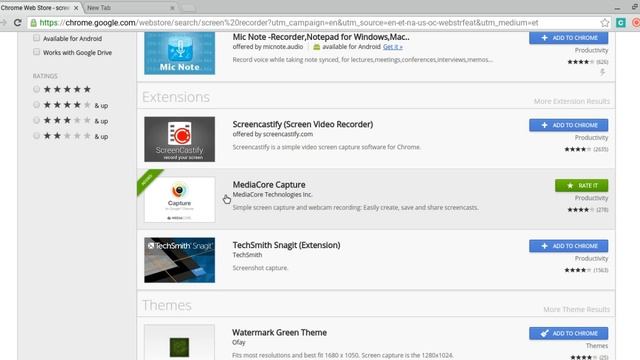Open Screencastify (Screen Video Recorder) title

coord(302,124)
